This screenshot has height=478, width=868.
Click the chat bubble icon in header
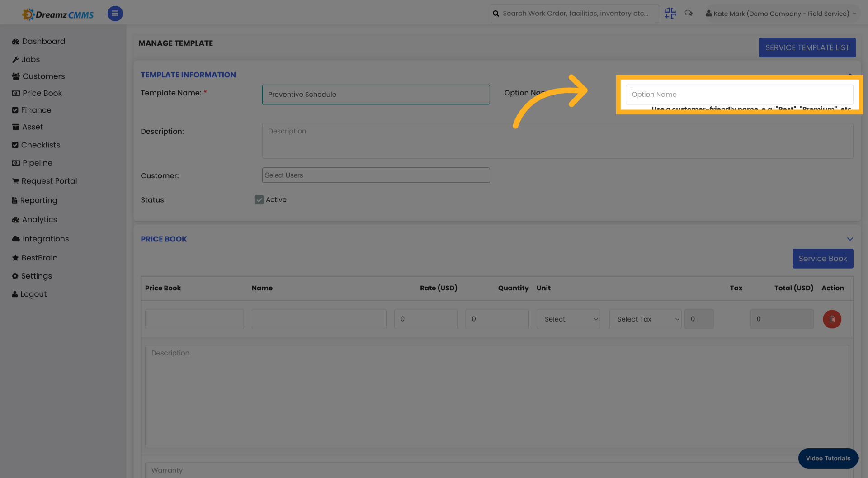(689, 13)
